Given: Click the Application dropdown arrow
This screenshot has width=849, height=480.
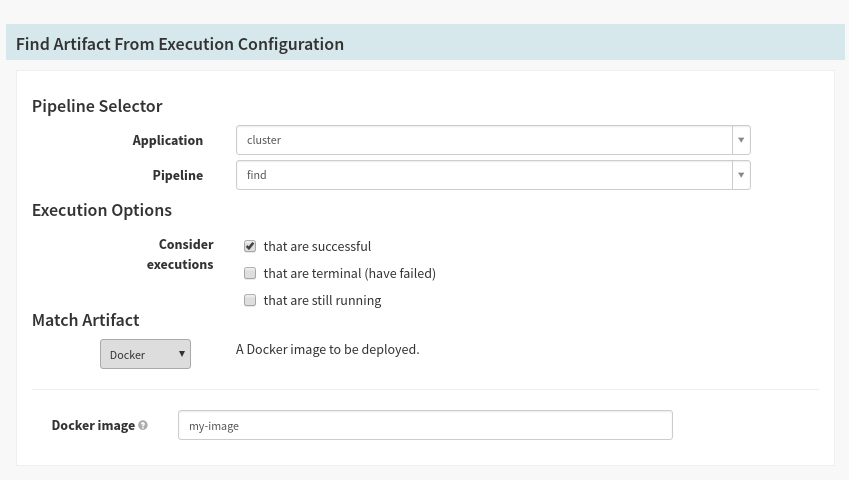Looking at the screenshot, I should pos(741,140).
